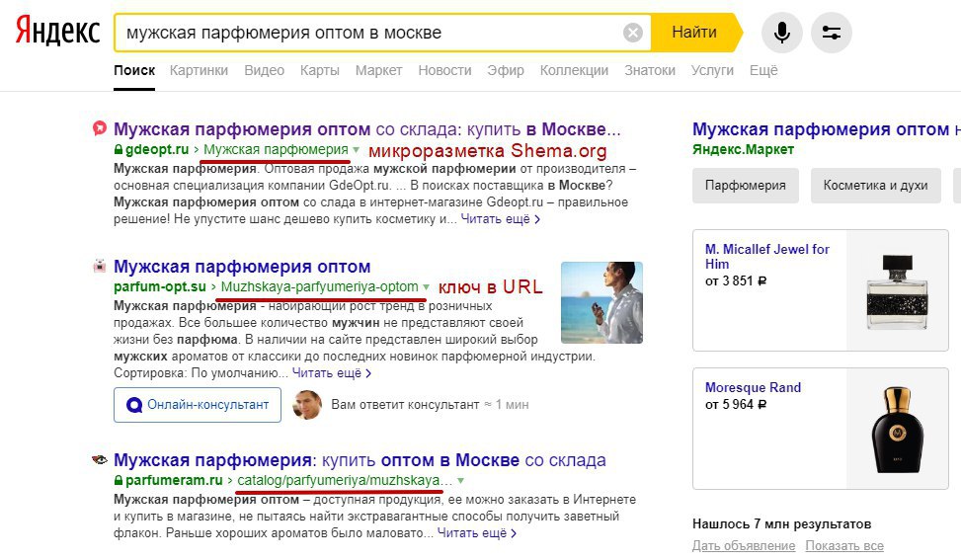Viewport: 961px width, 560px height.
Task: Click the man-by-sea result thumbnail
Action: tap(601, 302)
